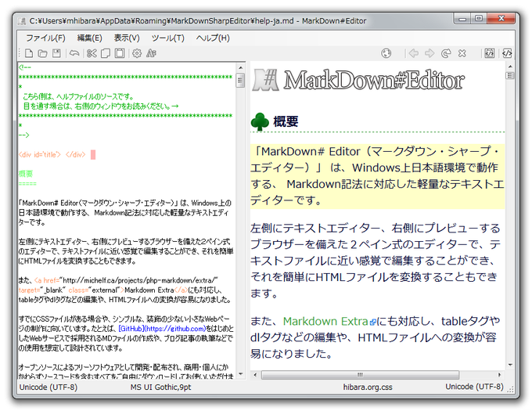The image size is (532, 411).
Task: Click the green club icon beside 概要
Action: (x=260, y=121)
